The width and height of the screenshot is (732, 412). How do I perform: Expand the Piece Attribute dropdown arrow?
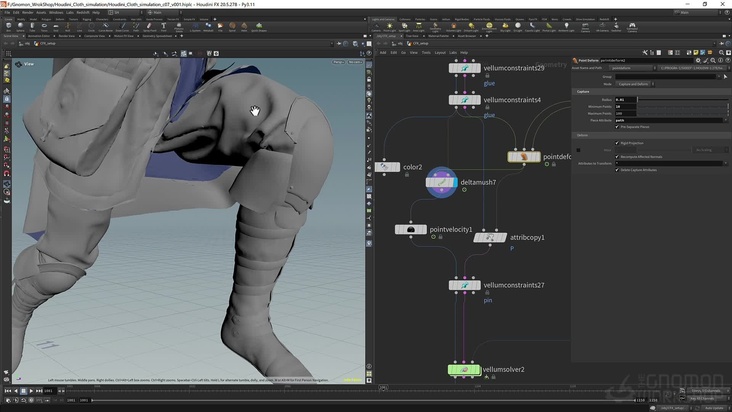pos(726,120)
